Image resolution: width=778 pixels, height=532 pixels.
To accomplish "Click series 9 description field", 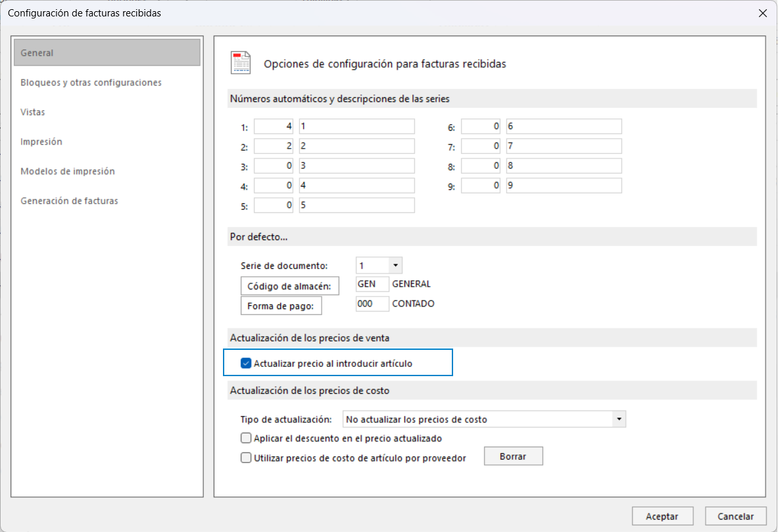I will coord(564,185).
